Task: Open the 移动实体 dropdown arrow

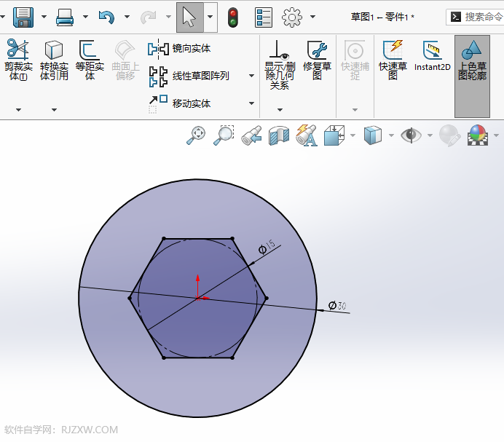Action: point(252,103)
